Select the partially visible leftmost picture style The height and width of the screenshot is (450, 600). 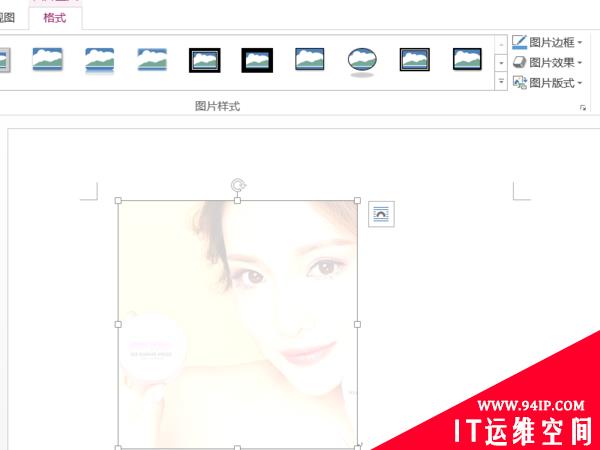(5, 60)
